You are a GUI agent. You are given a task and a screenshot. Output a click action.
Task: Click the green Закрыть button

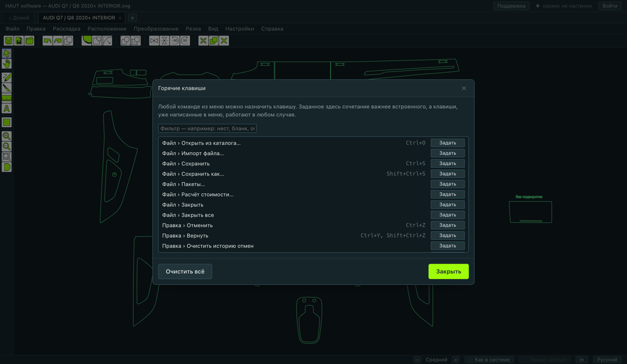(x=448, y=272)
